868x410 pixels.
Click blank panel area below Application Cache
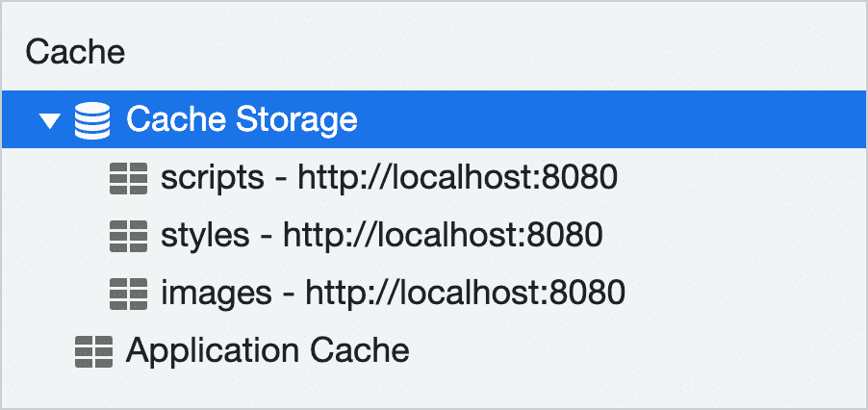(433, 390)
